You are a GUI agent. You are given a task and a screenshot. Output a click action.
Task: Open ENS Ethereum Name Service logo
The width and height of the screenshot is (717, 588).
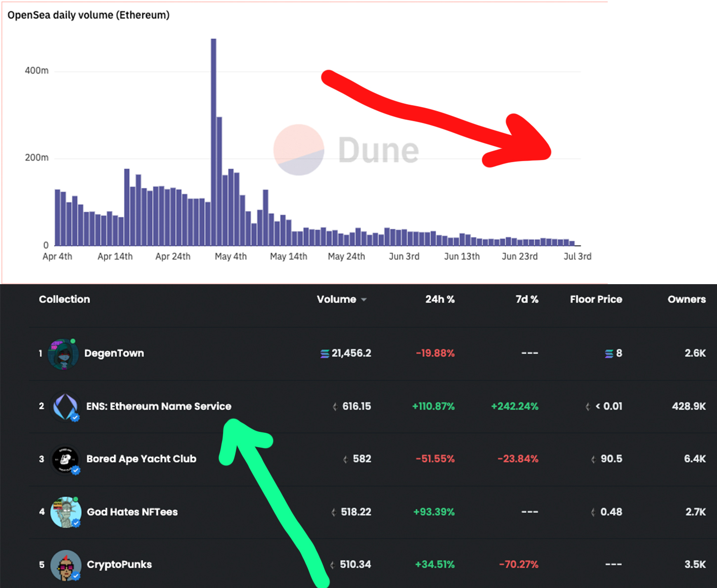[65, 407]
